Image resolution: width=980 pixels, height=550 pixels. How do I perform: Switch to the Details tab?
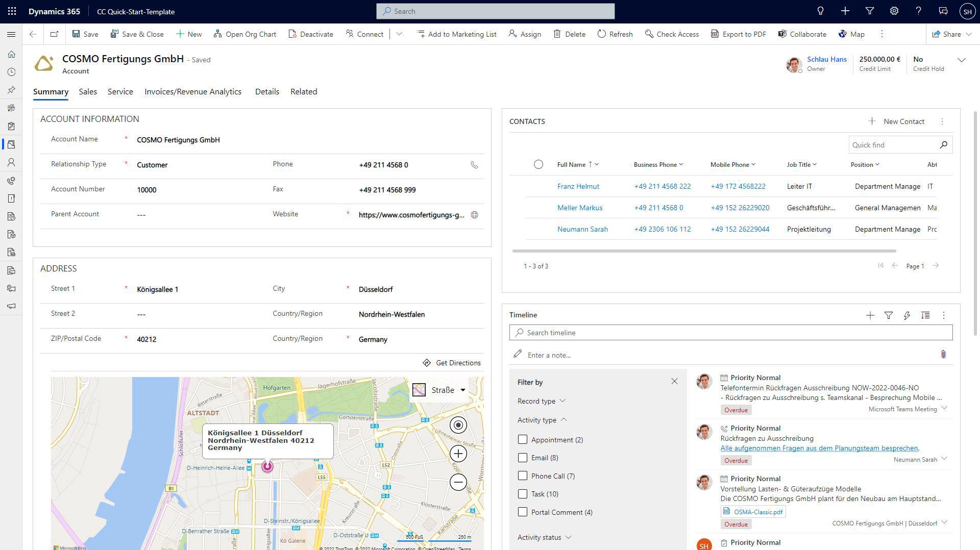(267, 92)
